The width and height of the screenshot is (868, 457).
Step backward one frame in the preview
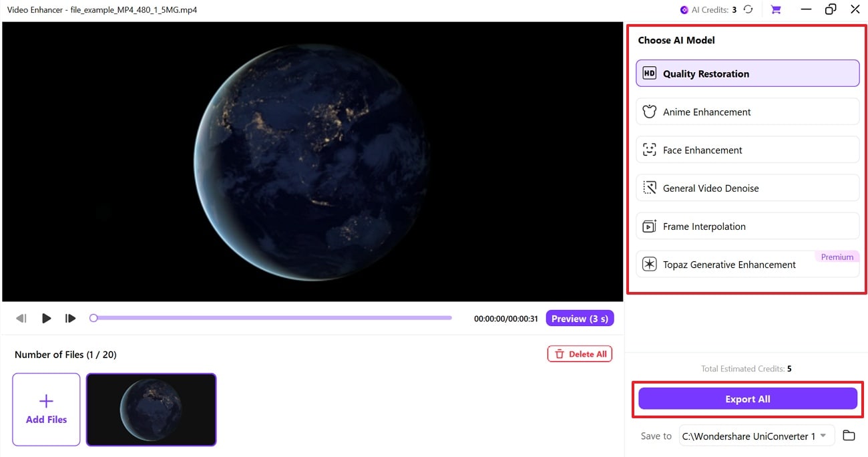tap(21, 318)
